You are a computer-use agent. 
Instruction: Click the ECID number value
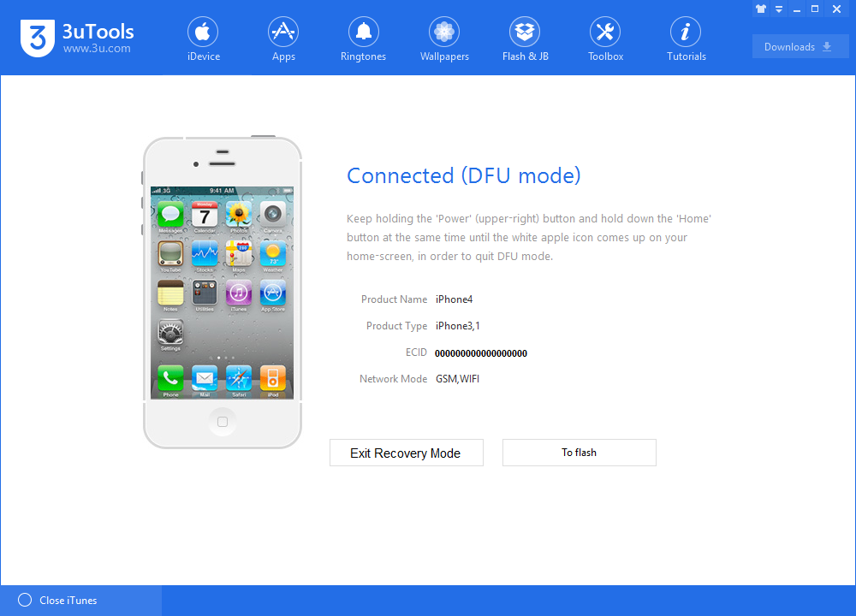point(481,353)
